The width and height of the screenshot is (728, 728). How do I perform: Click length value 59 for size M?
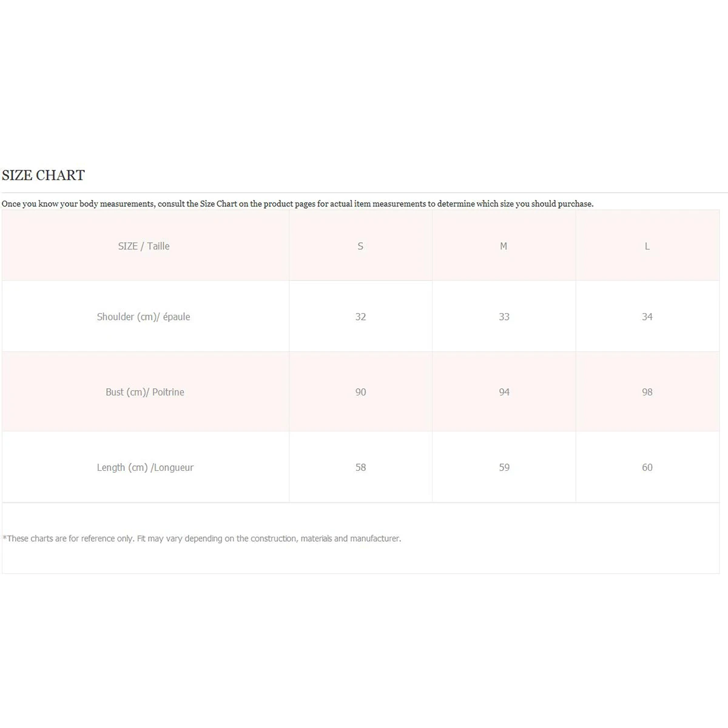tap(504, 467)
